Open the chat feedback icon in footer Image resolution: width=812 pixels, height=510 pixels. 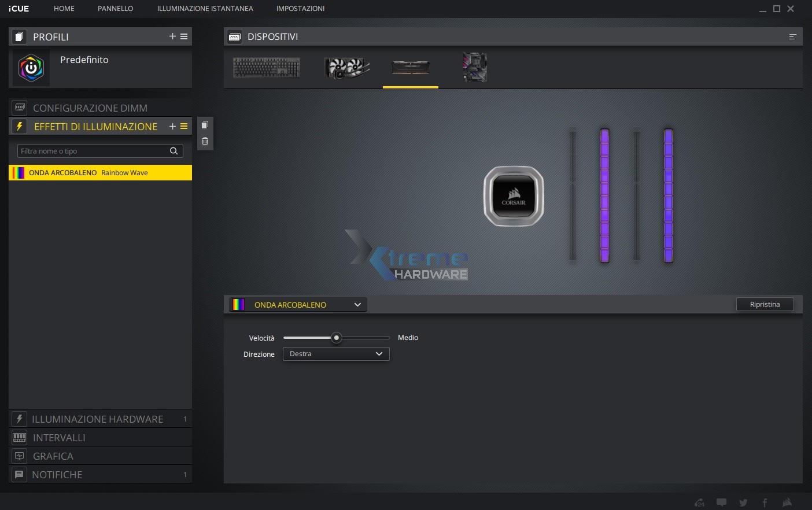click(x=721, y=502)
